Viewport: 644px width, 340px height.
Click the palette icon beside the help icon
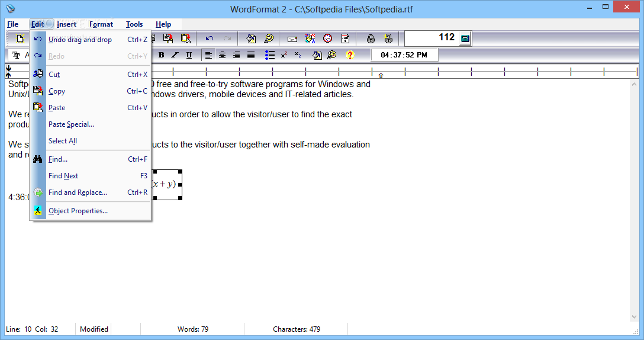point(332,55)
